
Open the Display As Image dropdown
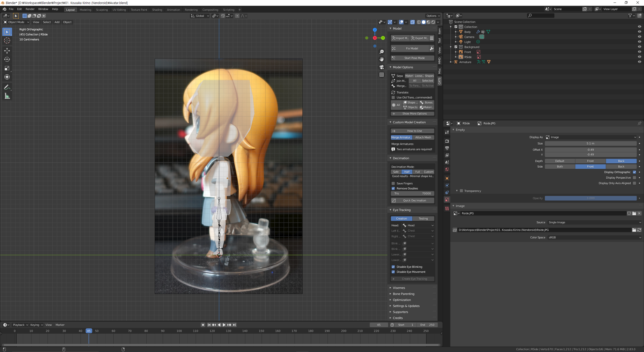(x=590, y=137)
